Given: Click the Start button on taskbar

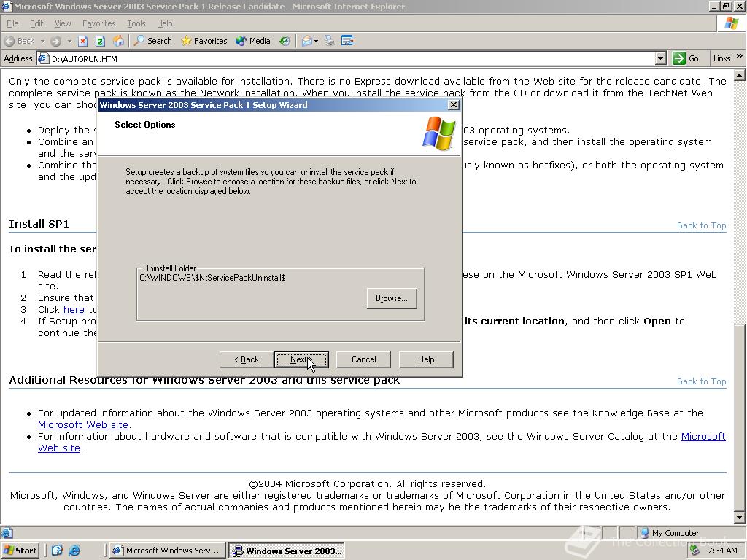Looking at the screenshot, I should click(20, 551).
